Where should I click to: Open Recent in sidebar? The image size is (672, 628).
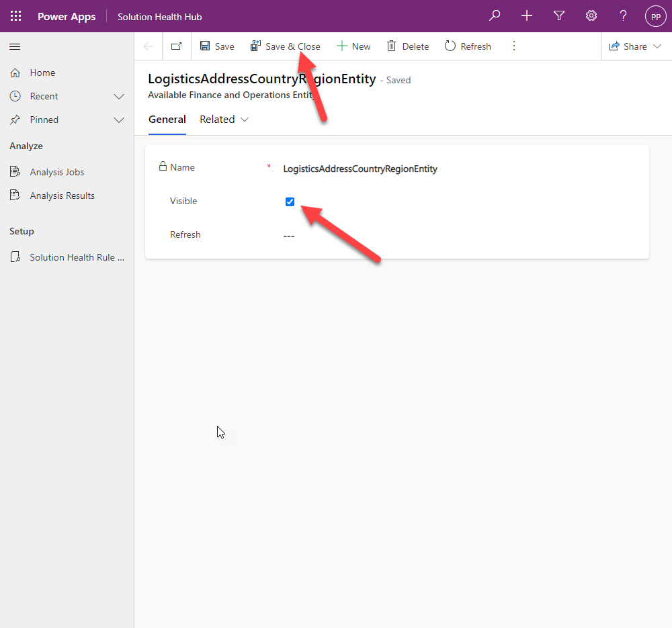tap(44, 97)
